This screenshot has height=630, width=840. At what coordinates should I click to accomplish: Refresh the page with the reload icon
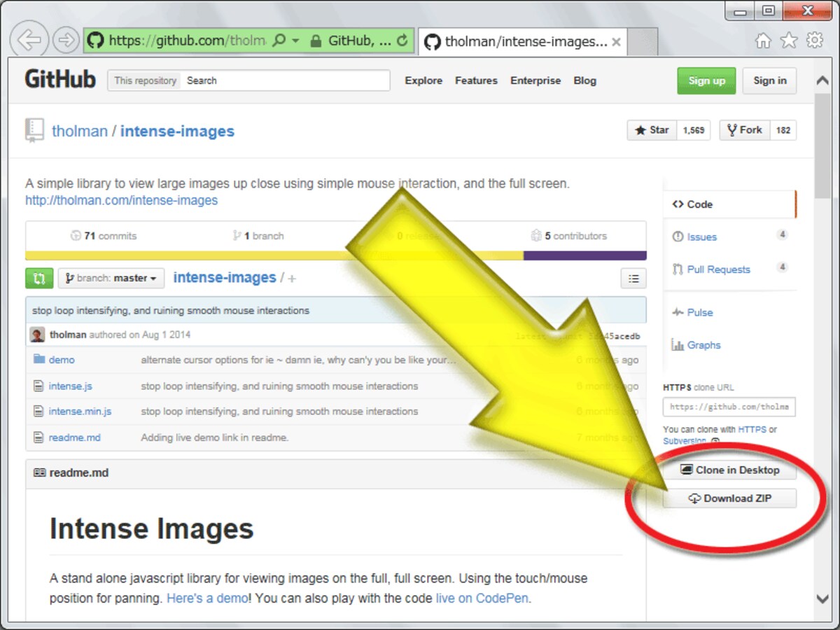click(x=402, y=41)
